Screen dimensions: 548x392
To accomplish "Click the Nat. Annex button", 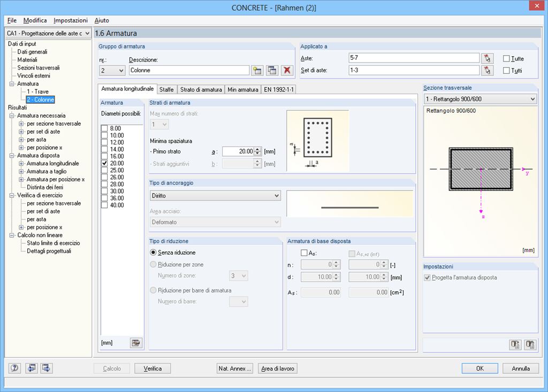I will click(x=234, y=368).
